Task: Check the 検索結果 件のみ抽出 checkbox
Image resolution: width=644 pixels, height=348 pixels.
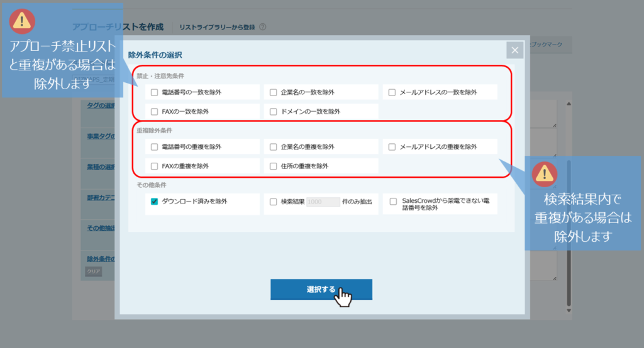Action: (273, 202)
